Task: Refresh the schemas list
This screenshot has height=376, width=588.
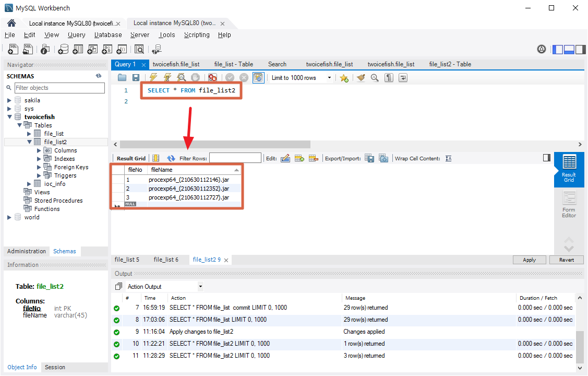Action: coord(99,76)
